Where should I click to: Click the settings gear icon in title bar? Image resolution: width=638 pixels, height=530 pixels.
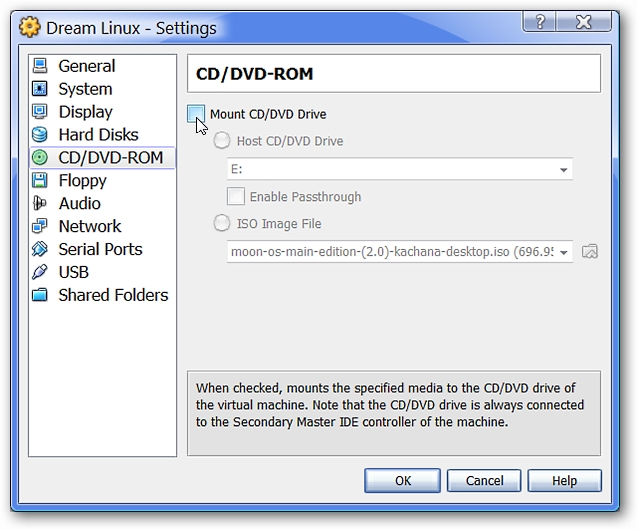pyautogui.click(x=29, y=27)
